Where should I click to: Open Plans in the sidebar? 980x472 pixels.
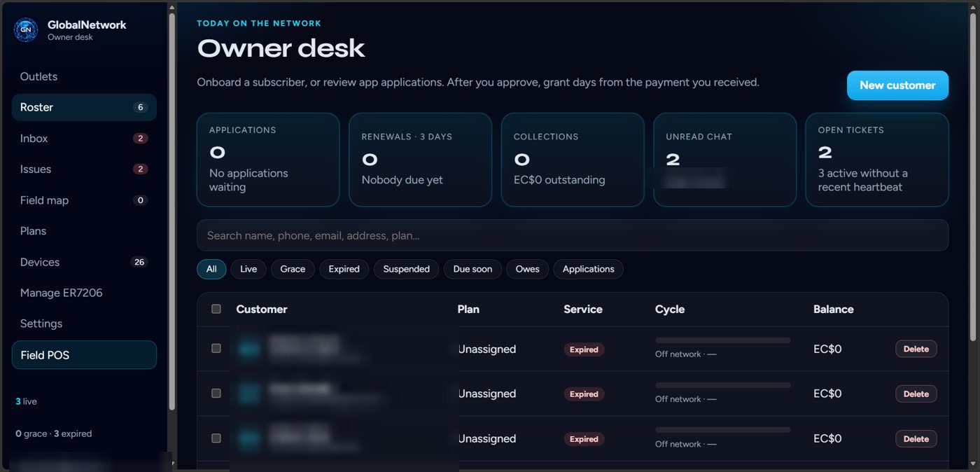(84, 231)
